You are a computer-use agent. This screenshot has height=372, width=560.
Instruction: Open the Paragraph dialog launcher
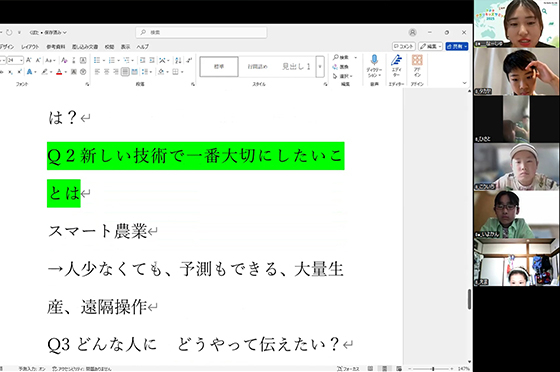[193, 84]
